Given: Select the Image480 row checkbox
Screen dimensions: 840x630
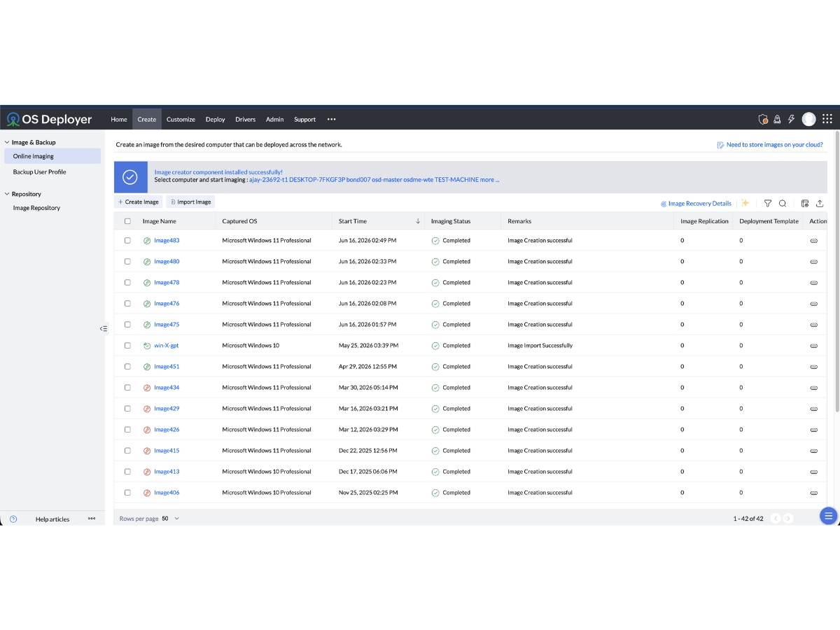Looking at the screenshot, I should 127,261.
